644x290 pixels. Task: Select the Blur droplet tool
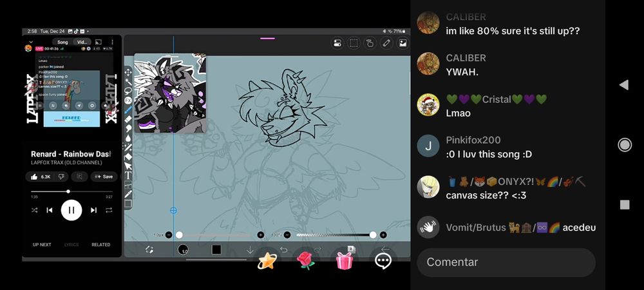coord(128,138)
